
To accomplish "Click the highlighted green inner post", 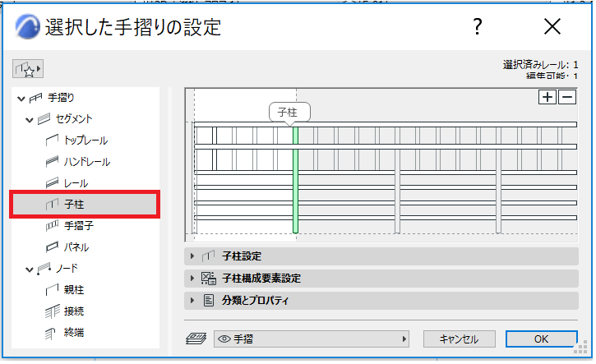I will tap(295, 180).
